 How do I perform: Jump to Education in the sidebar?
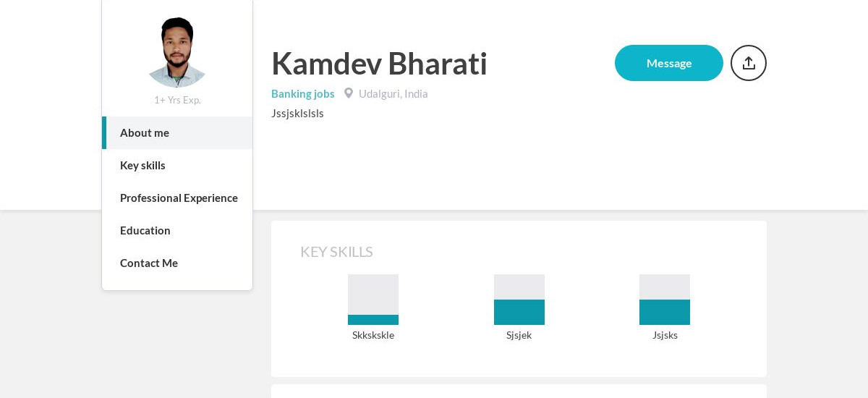[177, 230]
